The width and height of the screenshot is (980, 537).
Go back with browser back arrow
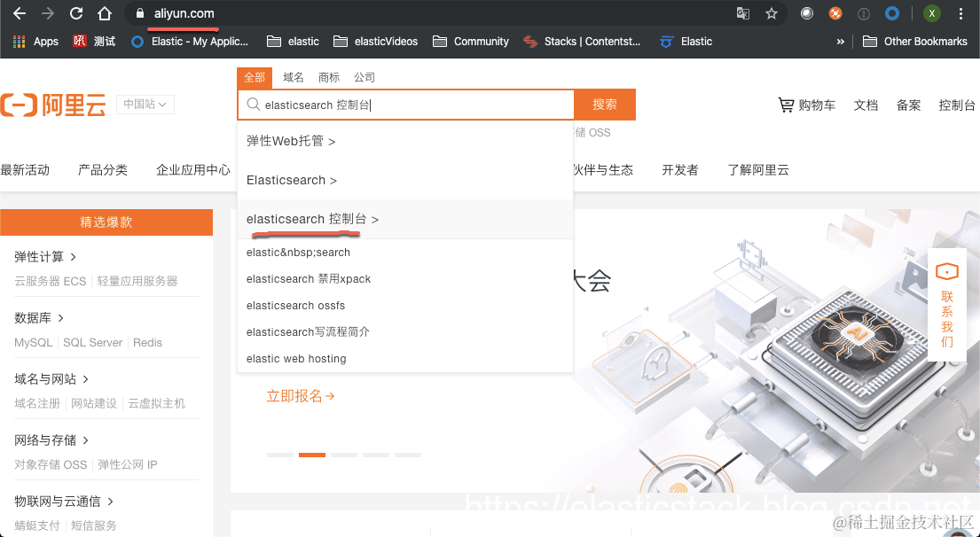pyautogui.click(x=20, y=13)
